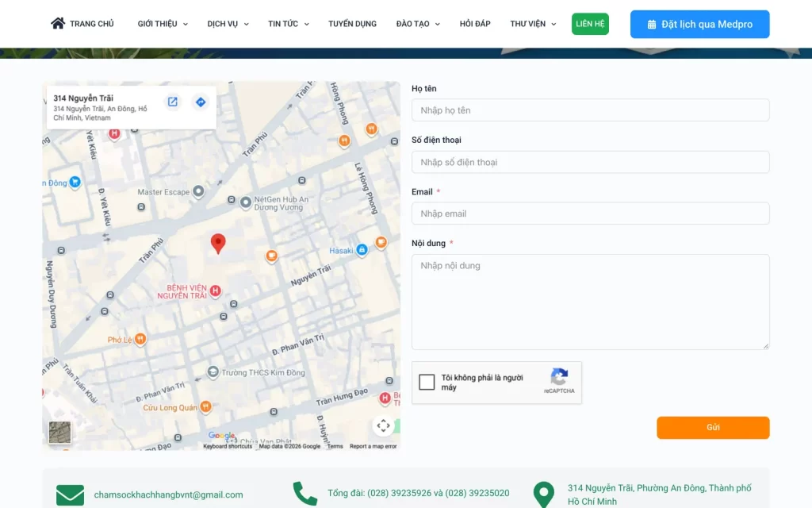Go to Trang Chủ menu item
This screenshot has width=812, height=508.
[x=92, y=24]
